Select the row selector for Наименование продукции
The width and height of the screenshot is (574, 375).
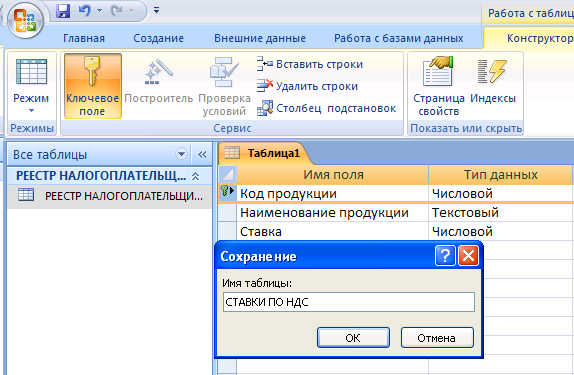[227, 212]
